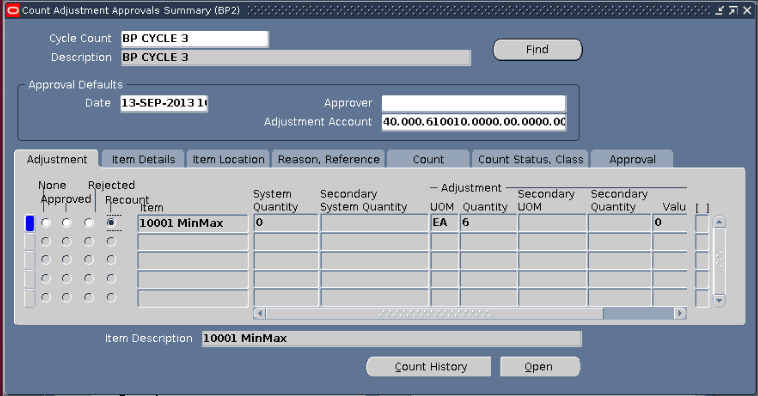The height and width of the screenshot is (396, 758).
Task: Click the Find button
Action: pos(538,50)
